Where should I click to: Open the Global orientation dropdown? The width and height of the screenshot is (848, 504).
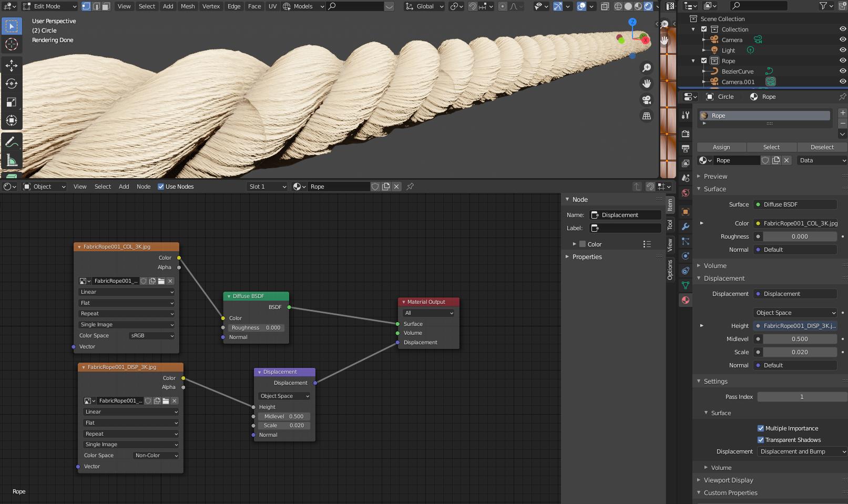point(424,6)
